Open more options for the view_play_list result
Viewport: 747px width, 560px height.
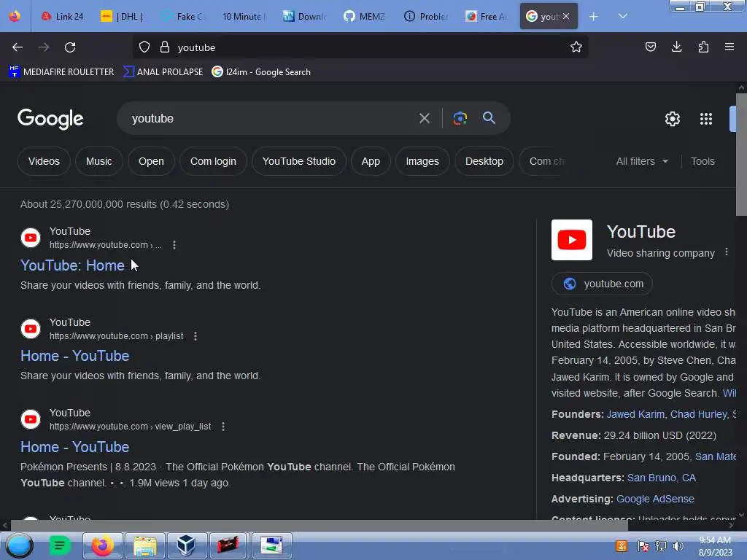point(223,427)
